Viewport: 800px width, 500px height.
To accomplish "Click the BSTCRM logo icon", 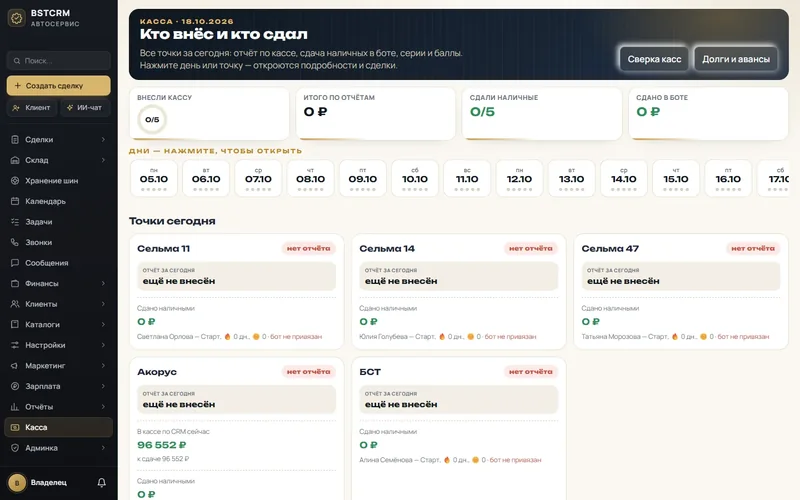I will pyautogui.click(x=17, y=18).
